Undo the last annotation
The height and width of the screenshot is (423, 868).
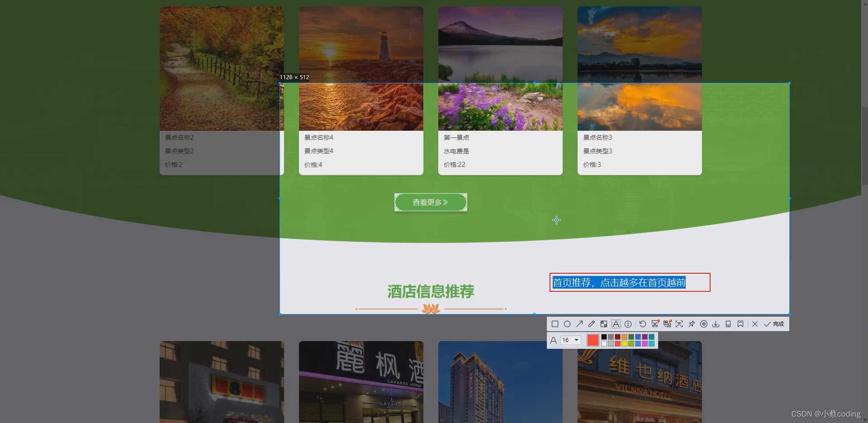pos(643,324)
